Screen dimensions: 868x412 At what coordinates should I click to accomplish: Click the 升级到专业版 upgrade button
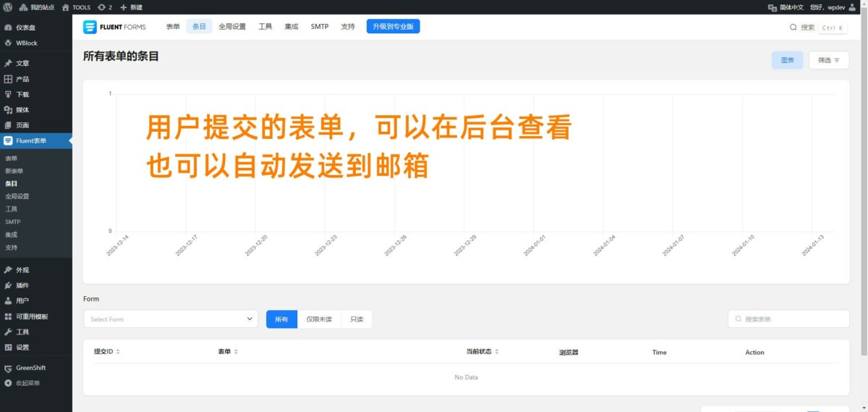pos(393,27)
